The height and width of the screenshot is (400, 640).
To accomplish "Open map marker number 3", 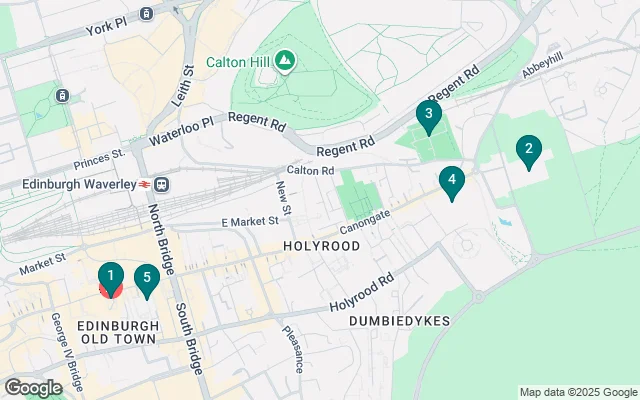I will [x=429, y=118].
